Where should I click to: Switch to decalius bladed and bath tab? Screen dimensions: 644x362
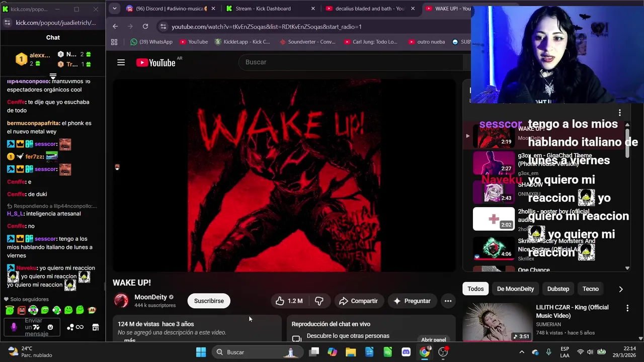click(x=369, y=9)
